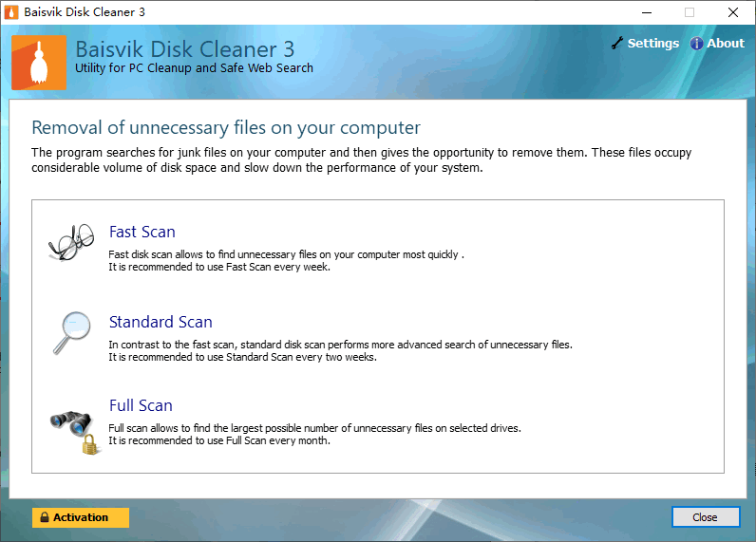Click the padlock icon on Activation button
This screenshot has height=542, width=756.
[x=45, y=517]
